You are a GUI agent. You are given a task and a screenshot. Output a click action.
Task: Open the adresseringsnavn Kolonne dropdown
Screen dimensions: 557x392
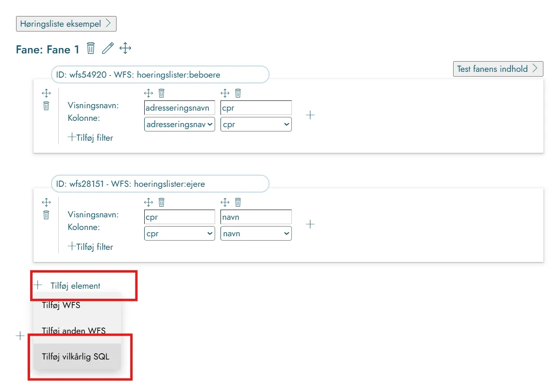click(179, 125)
